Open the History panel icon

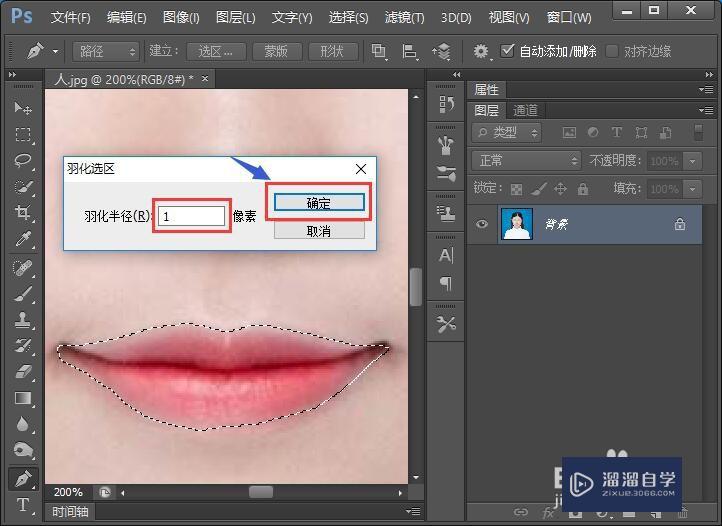(446, 105)
